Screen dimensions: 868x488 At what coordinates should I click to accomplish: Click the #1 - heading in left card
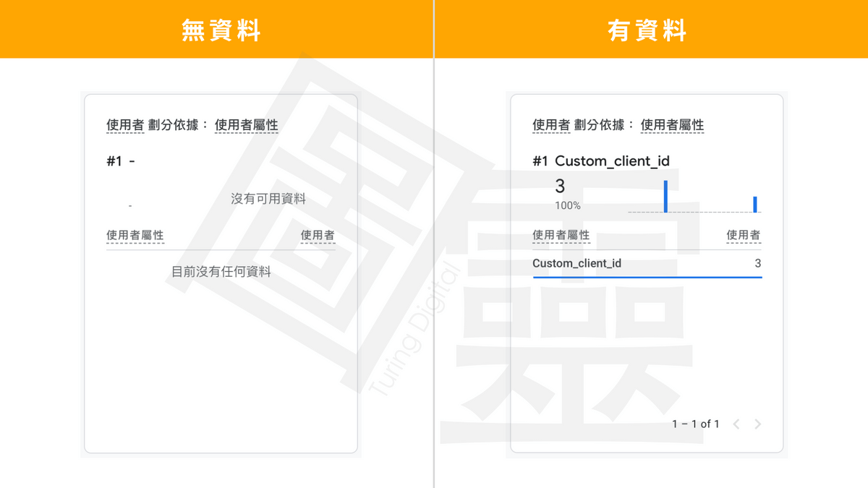[x=121, y=161]
